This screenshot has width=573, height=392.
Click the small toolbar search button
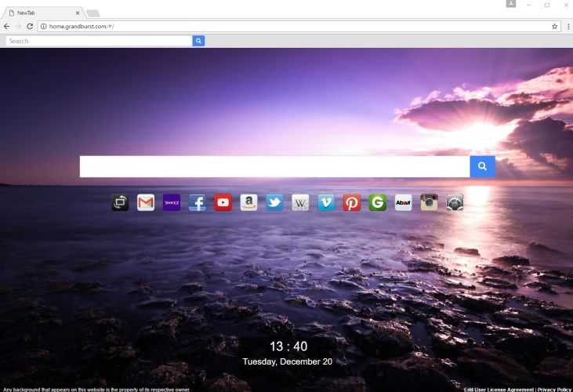click(198, 41)
